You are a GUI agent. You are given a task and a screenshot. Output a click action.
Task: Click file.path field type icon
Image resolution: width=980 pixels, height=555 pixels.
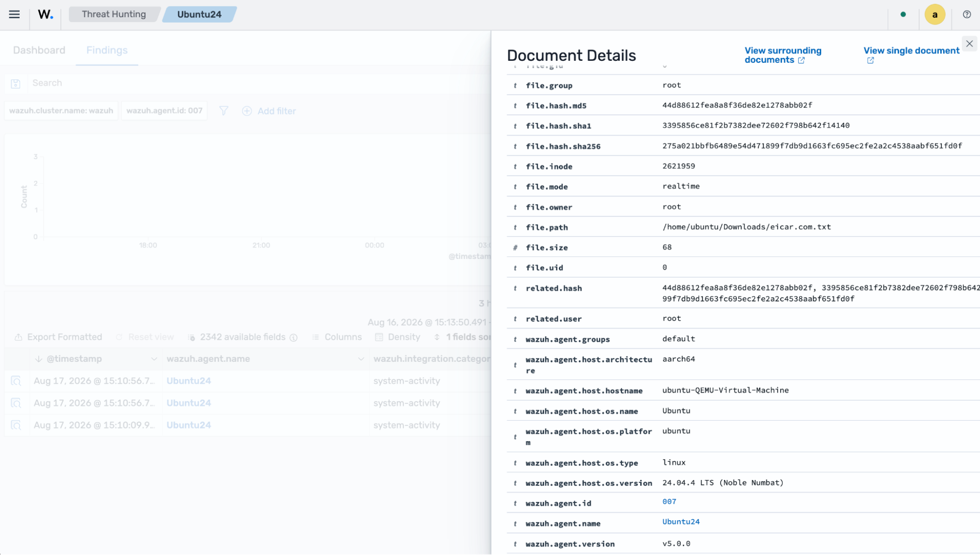[x=515, y=227]
